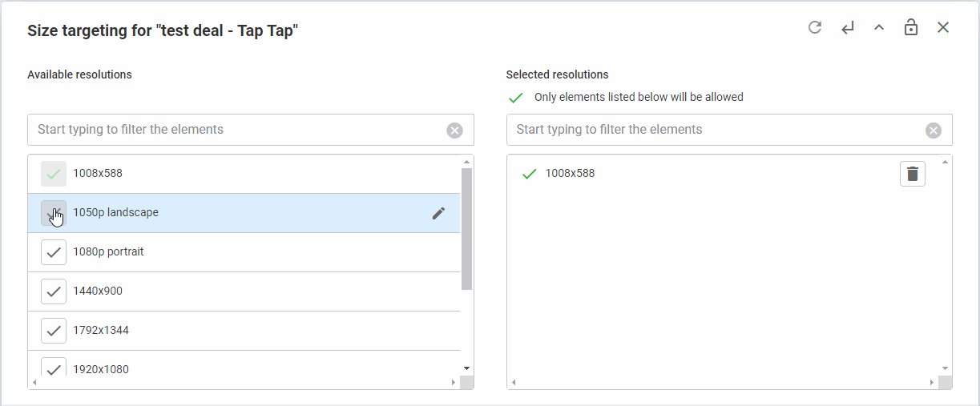Image resolution: width=980 pixels, height=406 pixels.
Task: Click the Available list scrollbar up arrow
Action: [466, 162]
